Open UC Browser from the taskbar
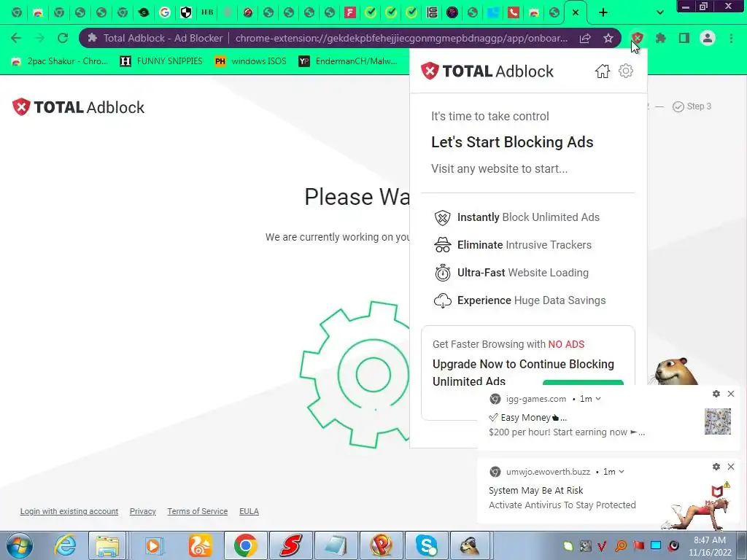 point(201,545)
